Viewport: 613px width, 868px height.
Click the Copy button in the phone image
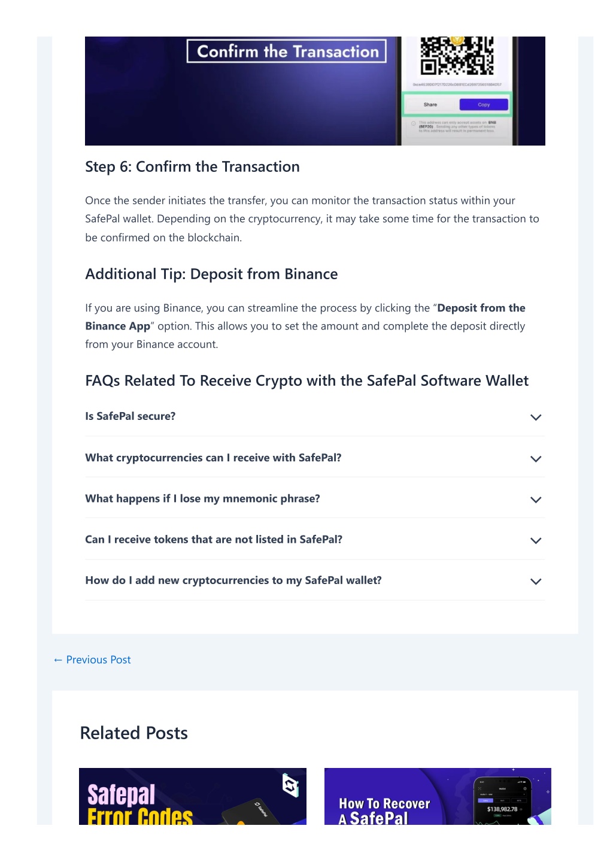[x=484, y=104]
